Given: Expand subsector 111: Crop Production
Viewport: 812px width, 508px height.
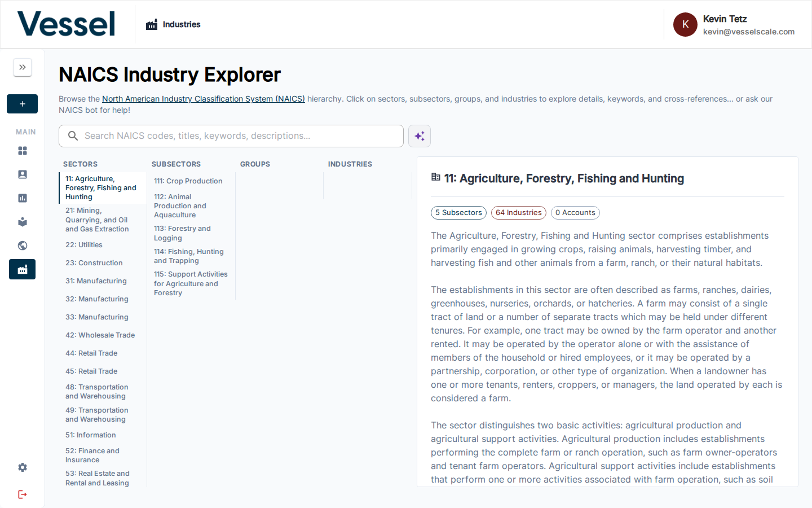Looking at the screenshot, I should 188,181.
